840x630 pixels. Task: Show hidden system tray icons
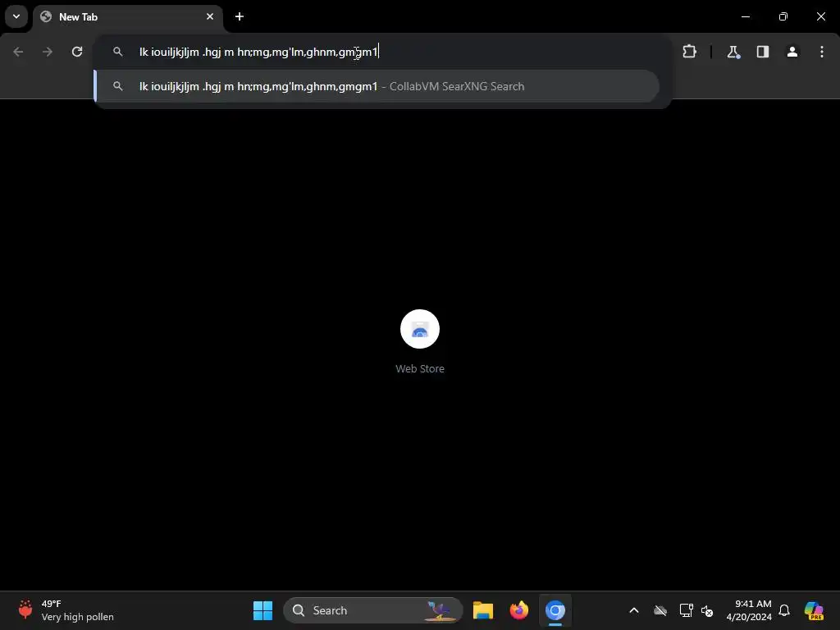[634, 610]
